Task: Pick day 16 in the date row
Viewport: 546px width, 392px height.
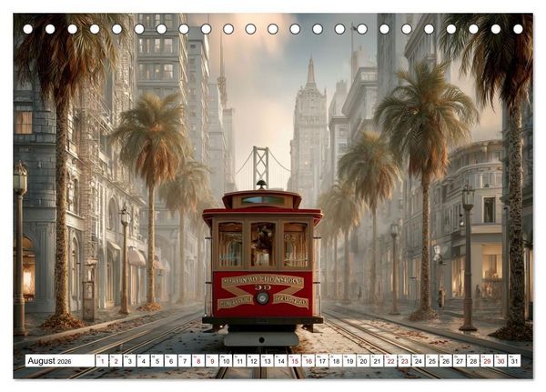Action: tap(308, 361)
